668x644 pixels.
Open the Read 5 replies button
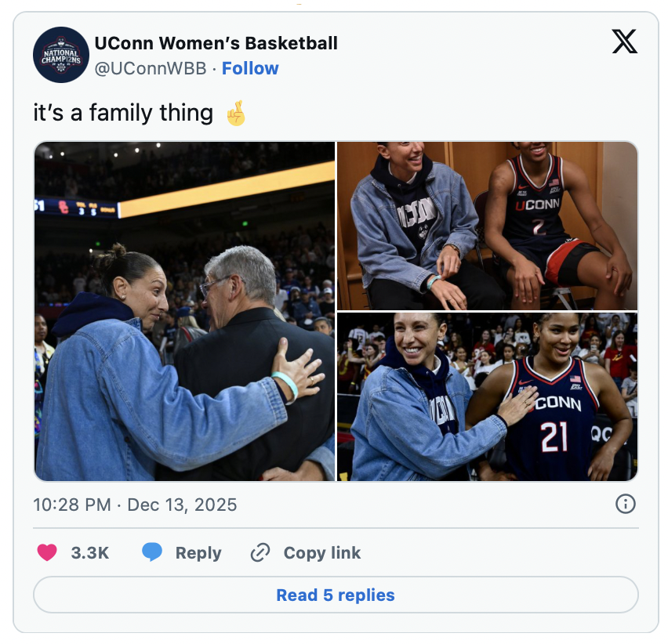click(x=336, y=595)
